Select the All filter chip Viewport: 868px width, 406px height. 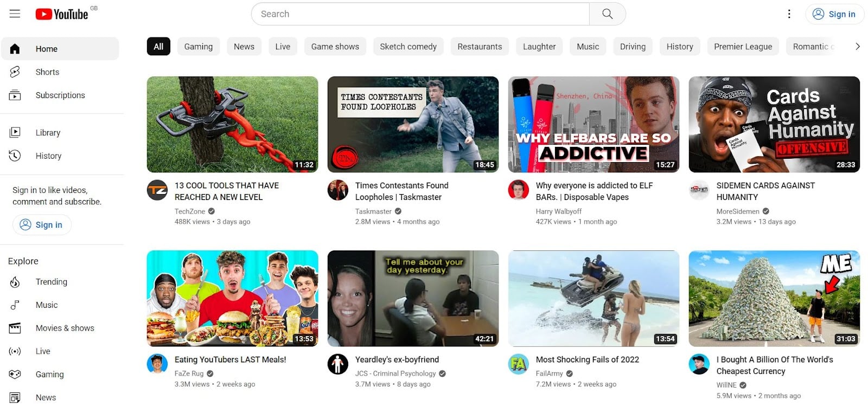click(158, 47)
